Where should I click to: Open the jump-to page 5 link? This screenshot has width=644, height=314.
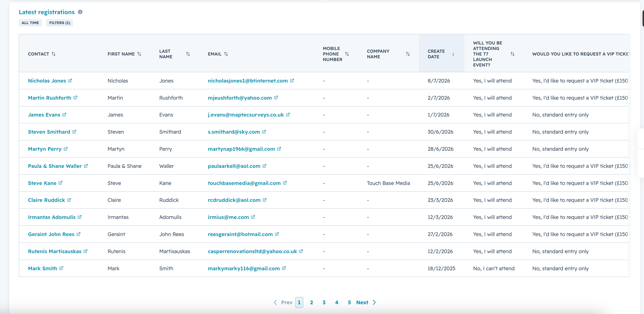click(349, 302)
